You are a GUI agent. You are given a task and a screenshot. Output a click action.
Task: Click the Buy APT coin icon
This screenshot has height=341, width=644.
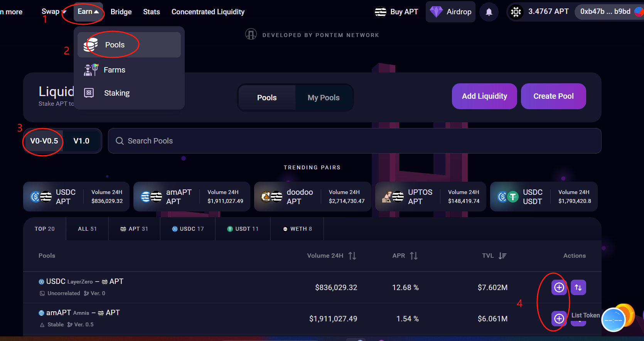381,12
